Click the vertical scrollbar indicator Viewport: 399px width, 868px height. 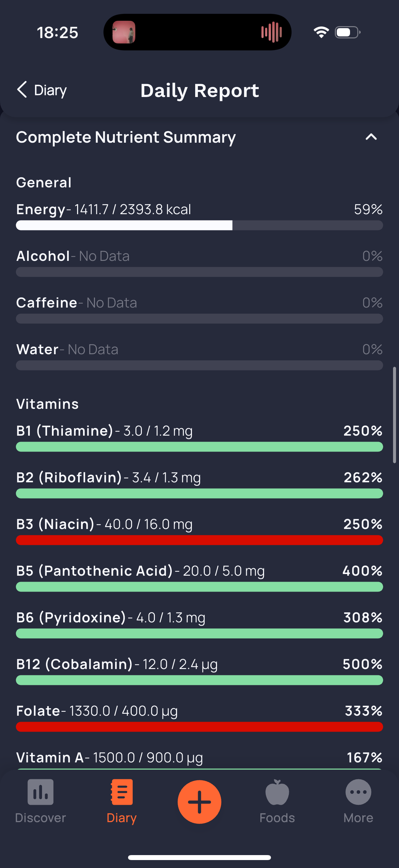pos(394,415)
